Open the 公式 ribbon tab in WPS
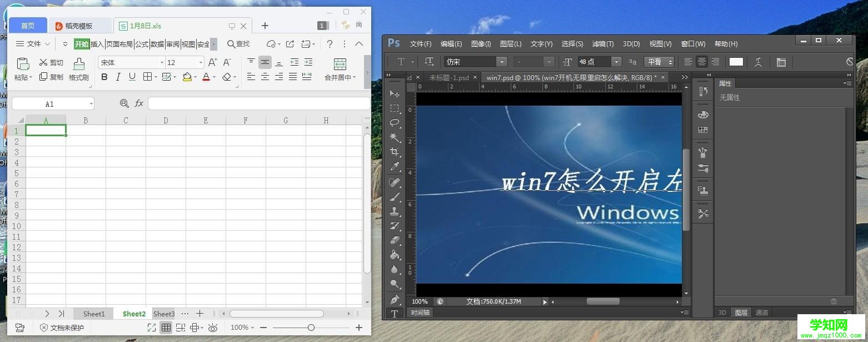Image resolution: width=868 pixels, height=342 pixels. tap(142, 44)
